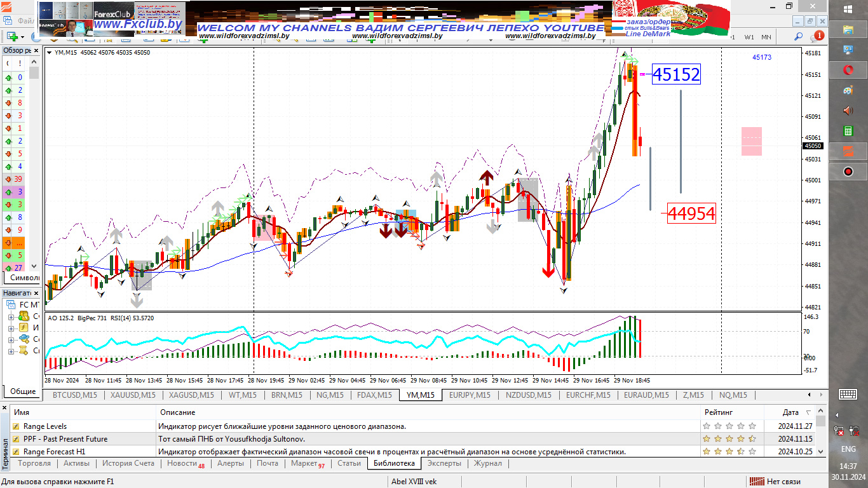Expand the Scripts node at Navigator bottom
The width and height of the screenshot is (868, 488).
[x=11, y=351]
